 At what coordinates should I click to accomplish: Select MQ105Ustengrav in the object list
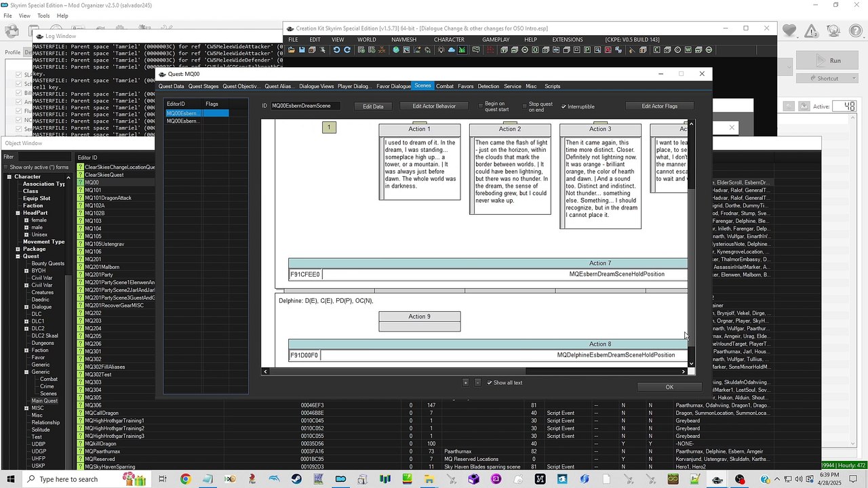104,244
